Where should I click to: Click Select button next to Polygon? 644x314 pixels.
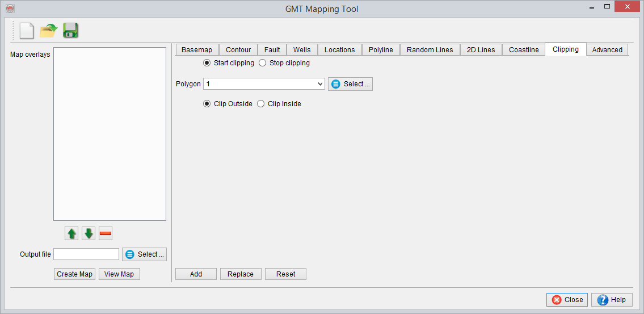click(x=350, y=84)
